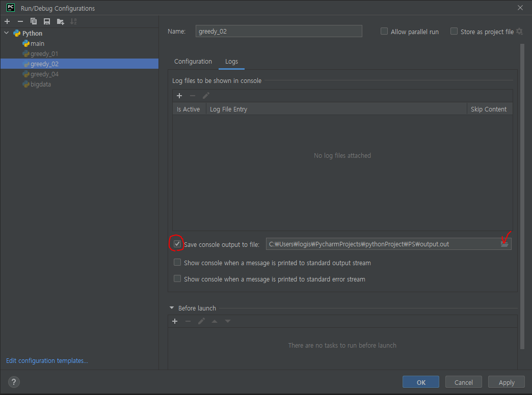
Task: Click the Apply button
Action: 507,382
